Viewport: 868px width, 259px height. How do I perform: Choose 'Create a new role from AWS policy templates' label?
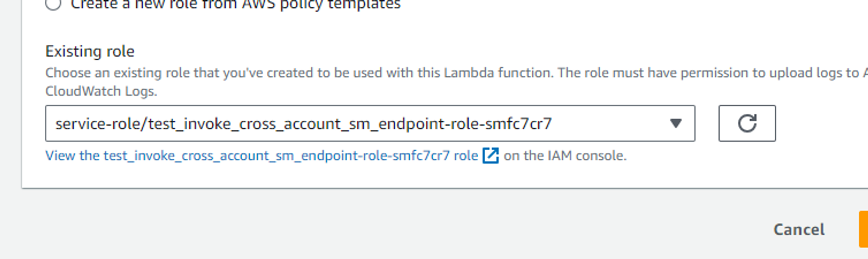pos(236,4)
